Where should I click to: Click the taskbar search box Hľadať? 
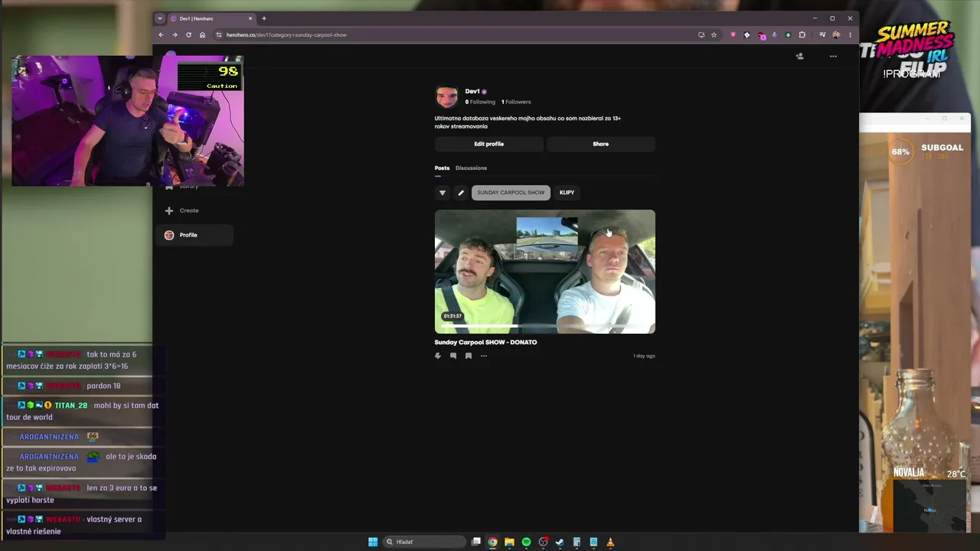pyautogui.click(x=423, y=542)
